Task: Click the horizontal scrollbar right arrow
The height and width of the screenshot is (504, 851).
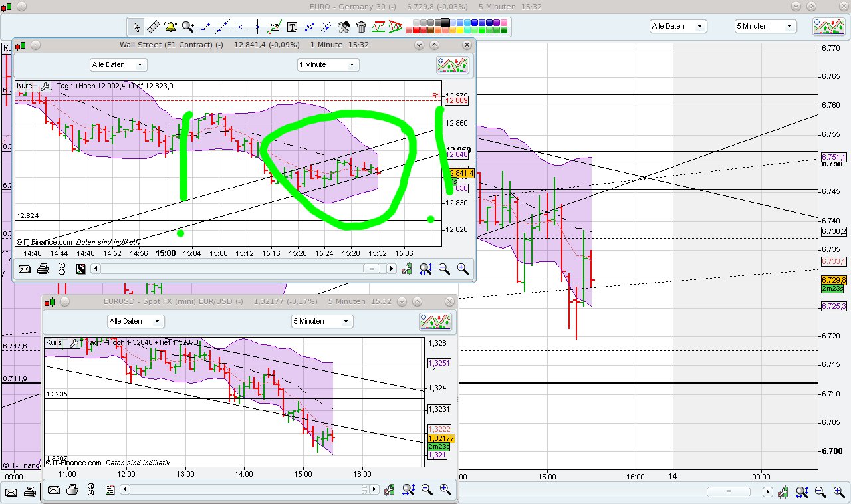Action: pyautogui.click(x=391, y=269)
